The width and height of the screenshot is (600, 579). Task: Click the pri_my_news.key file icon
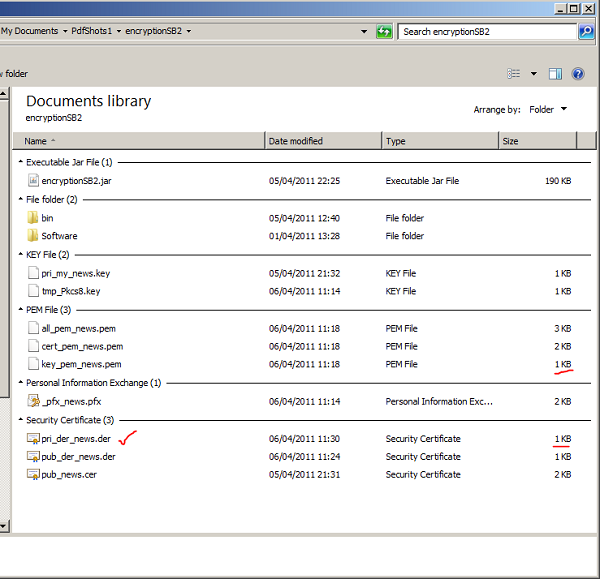pyautogui.click(x=33, y=273)
